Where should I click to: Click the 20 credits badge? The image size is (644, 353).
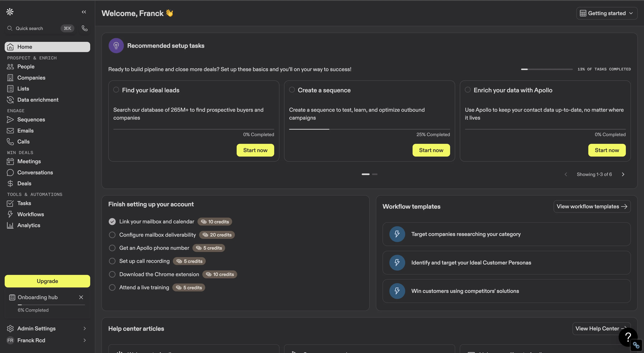[217, 235]
